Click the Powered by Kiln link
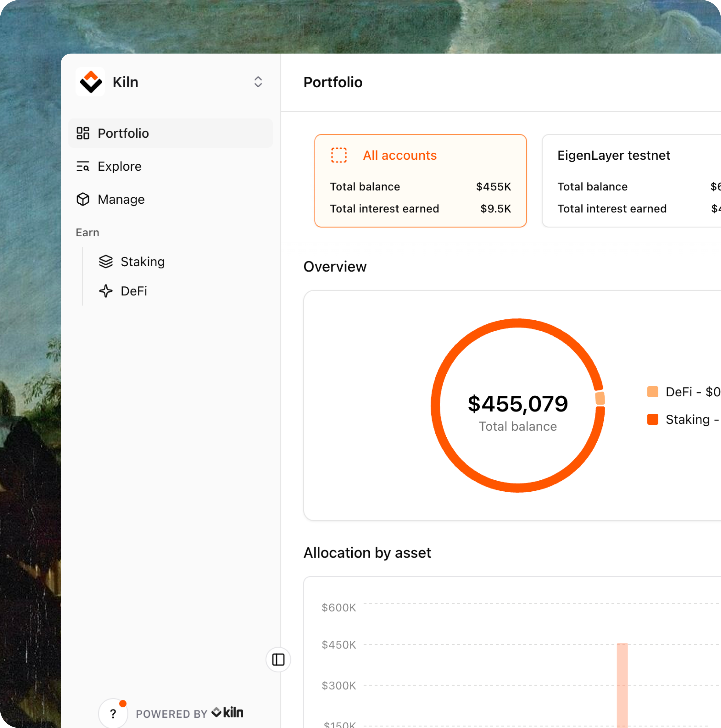The height and width of the screenshot is (728, 721). (190, 713)
